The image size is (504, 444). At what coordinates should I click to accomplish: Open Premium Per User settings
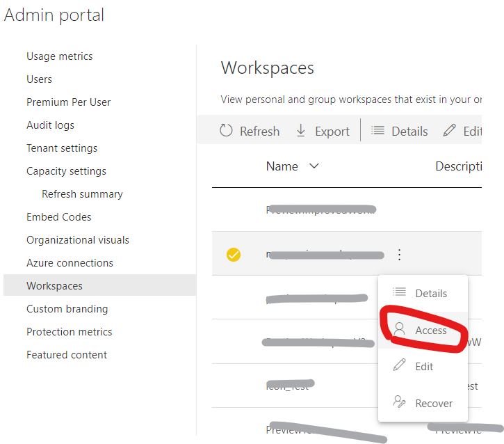(68, 102)
